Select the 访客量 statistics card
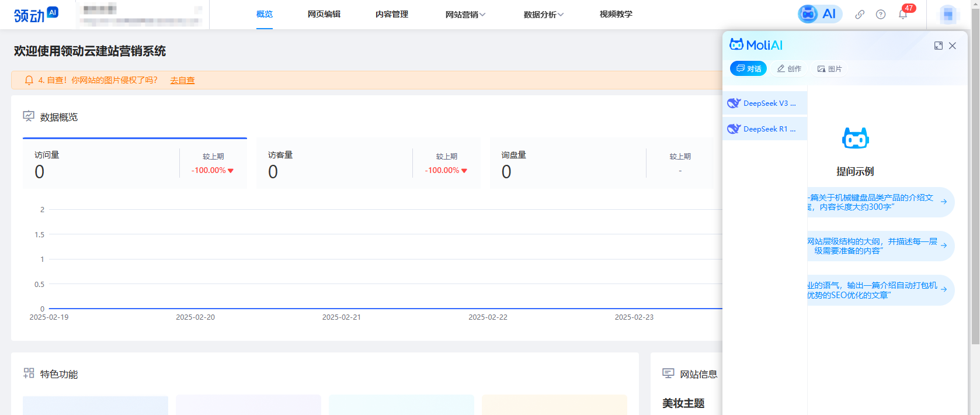Viewport: 980px width, 415px height. tap(368, 164)
